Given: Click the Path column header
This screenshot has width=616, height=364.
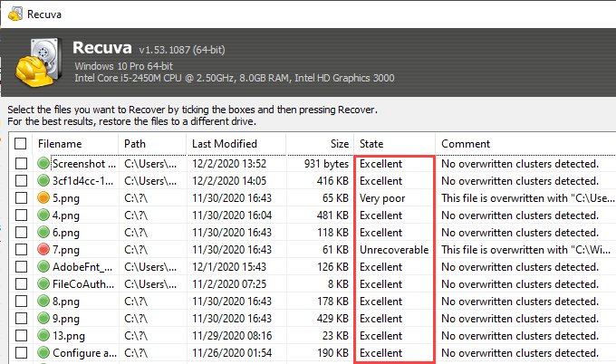Looking at the screenshot, I should pos(135,144).
